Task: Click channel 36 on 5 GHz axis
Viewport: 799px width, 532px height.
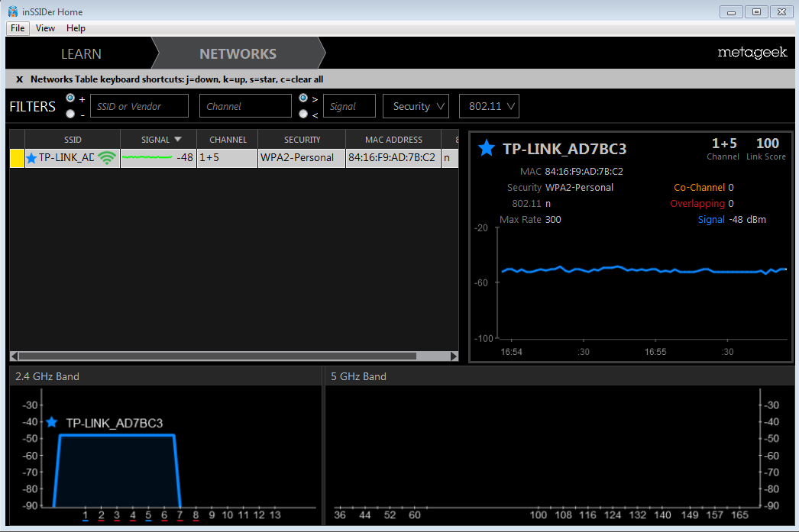Action: [x=340, y=515]
